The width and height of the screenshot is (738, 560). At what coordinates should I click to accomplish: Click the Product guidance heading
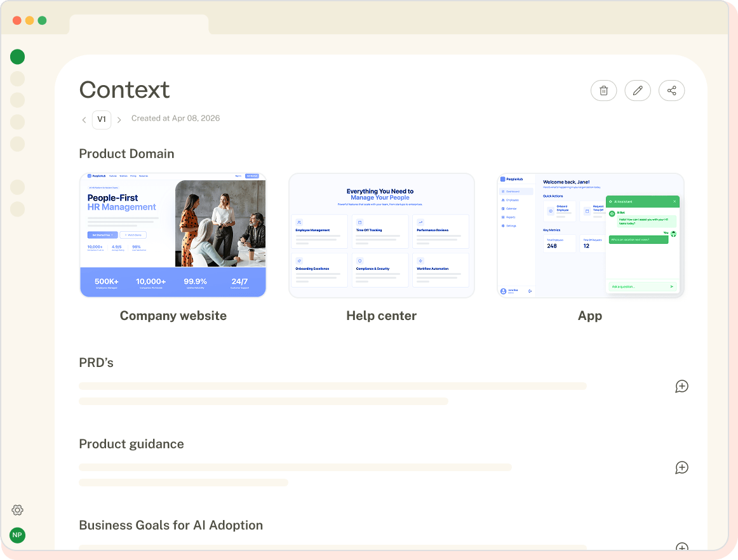pos(131,444)
